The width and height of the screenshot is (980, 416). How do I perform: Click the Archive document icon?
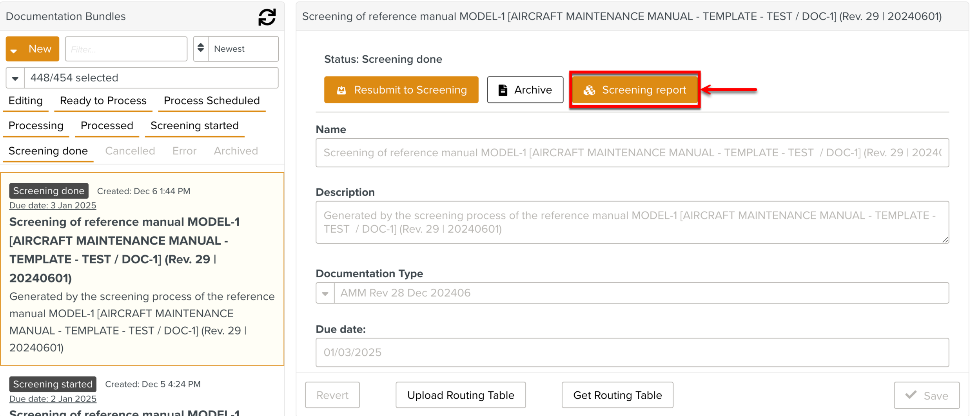(x=503, y=90)
